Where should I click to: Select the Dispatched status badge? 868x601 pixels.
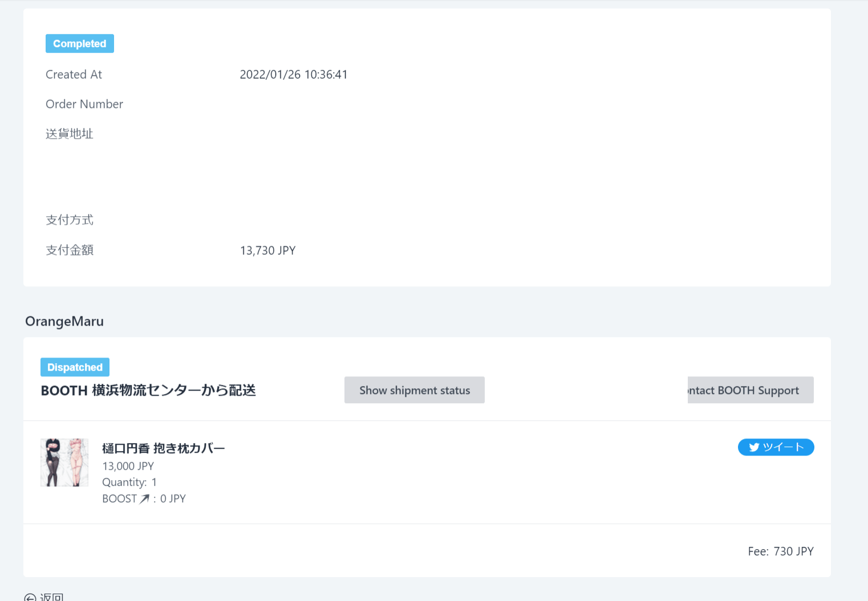tap(75, 367)
